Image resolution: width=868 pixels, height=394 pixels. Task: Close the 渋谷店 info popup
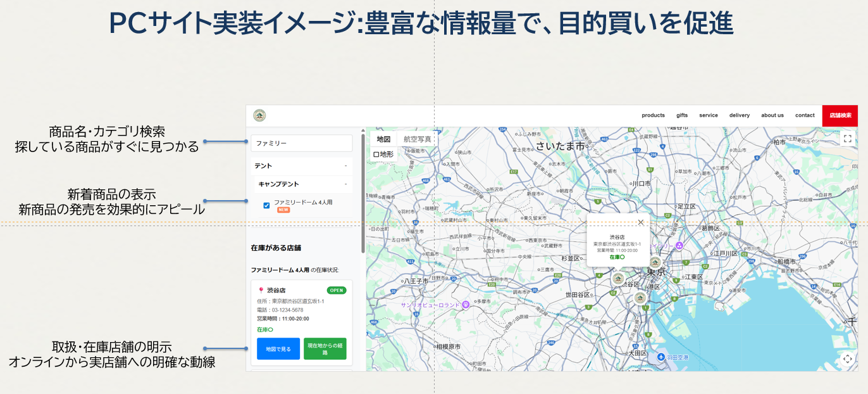pos(641,222)
